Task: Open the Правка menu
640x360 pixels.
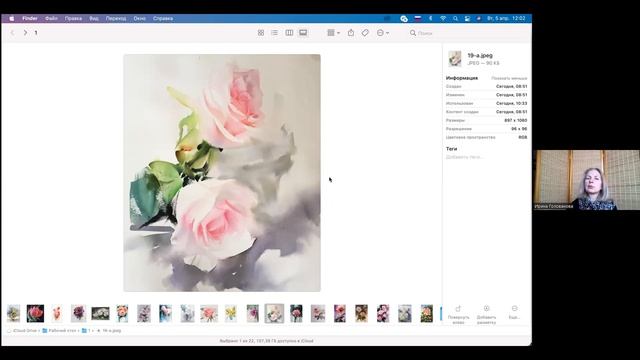Action: tap(73, 18)
